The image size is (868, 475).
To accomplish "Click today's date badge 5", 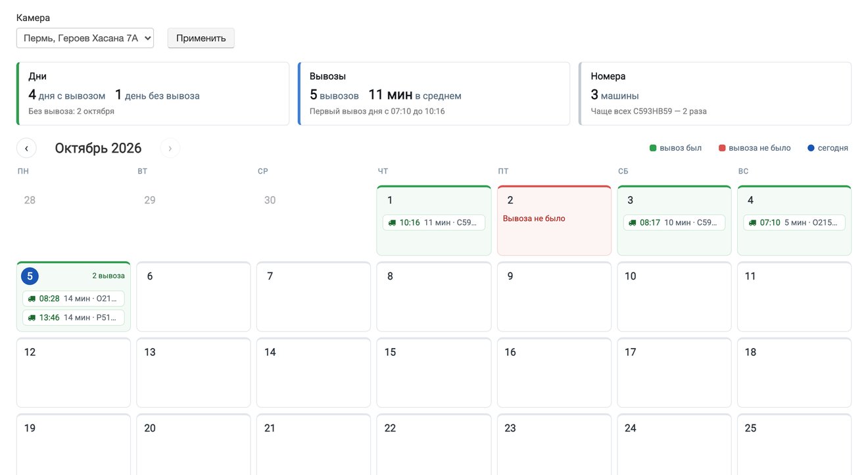I will click(30, 276).
